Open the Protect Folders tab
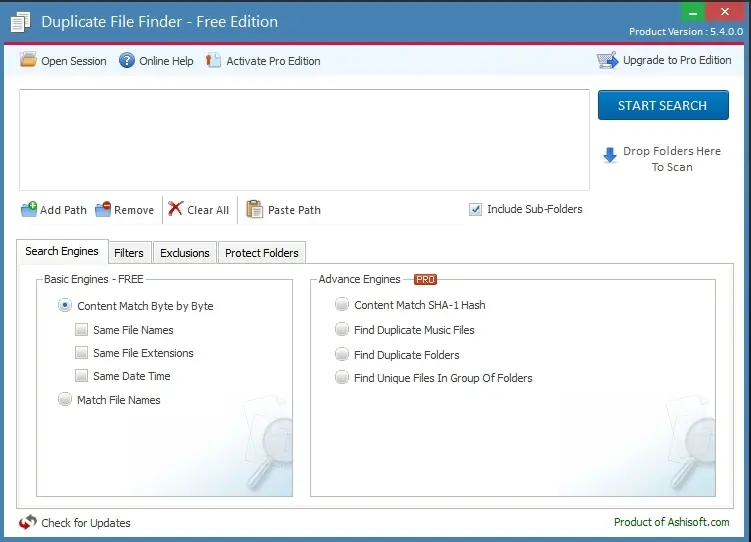 point(262,253)
